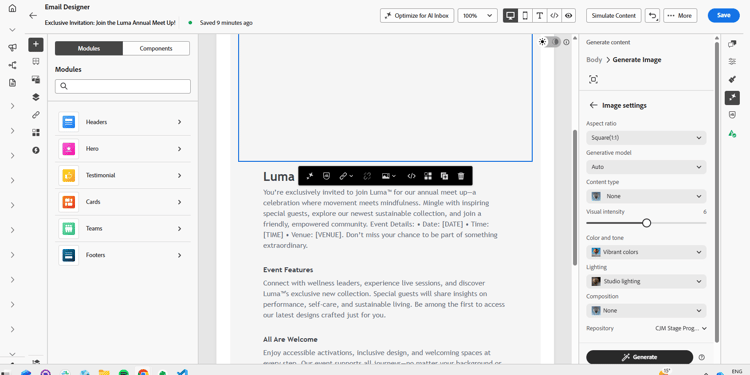Click the shield brand check icon in the floating toolbar

326,176
